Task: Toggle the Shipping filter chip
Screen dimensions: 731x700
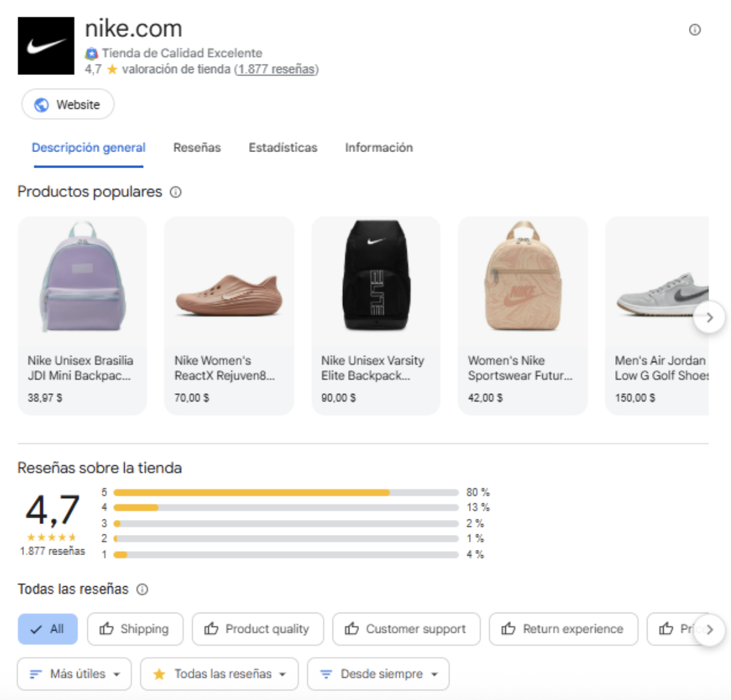Action: (135, 629)
